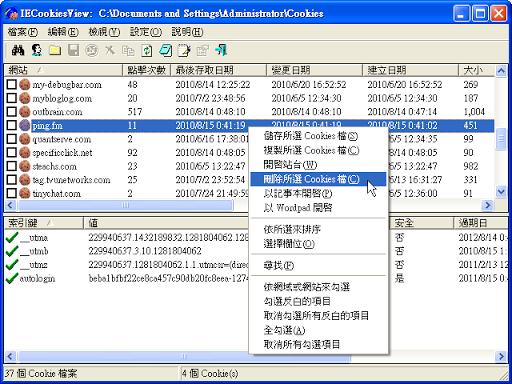Screen dimensions: 512x384
Task: Choose 選擇欄位(O) in context menu
Action: tap(318, 244)
